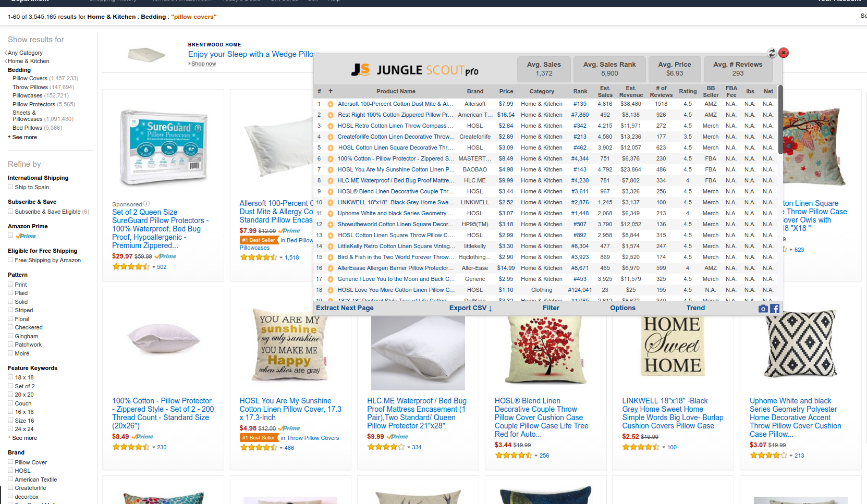
Task: Open the Trend tab in Jungle Scout
Action: [x=695, y=308]
